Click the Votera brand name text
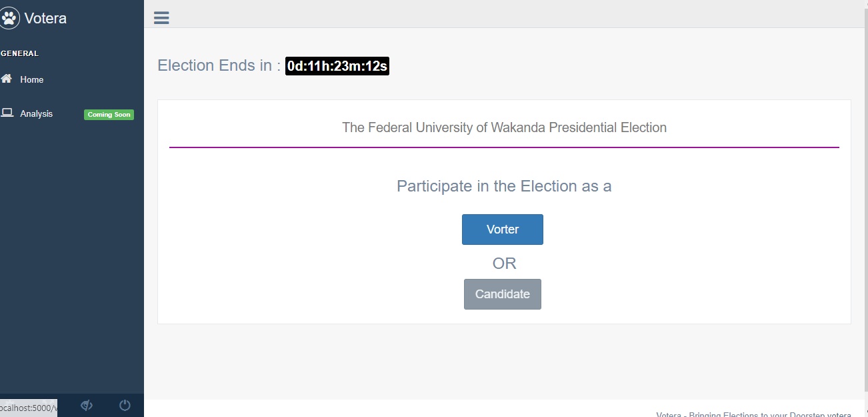 pyautogui.click(x=45, y=19)
